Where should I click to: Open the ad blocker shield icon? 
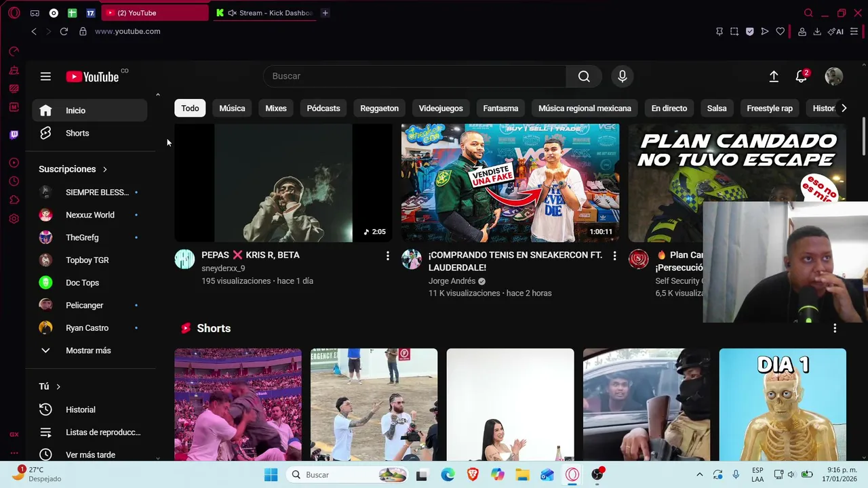(x=749, y=31)
